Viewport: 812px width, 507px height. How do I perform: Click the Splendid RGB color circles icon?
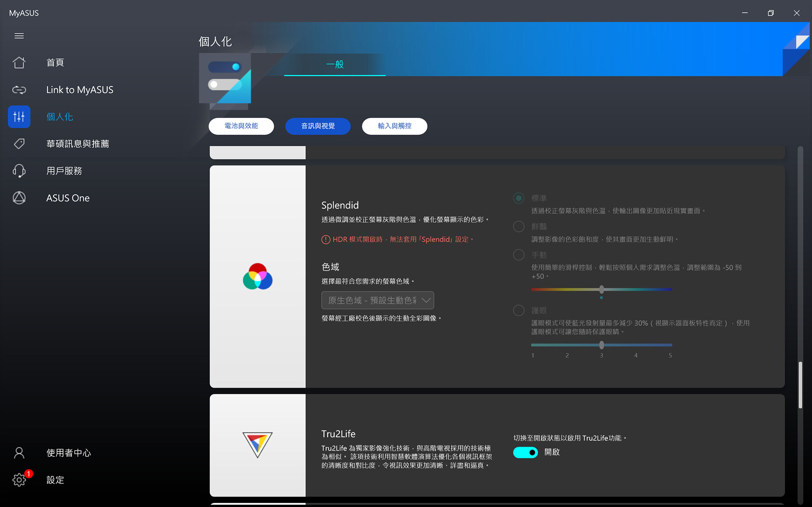click(x=257, y=276)
